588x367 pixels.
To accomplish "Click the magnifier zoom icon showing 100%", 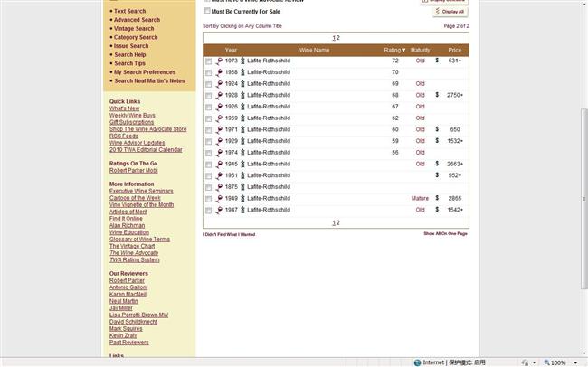I will coord(546,362).
